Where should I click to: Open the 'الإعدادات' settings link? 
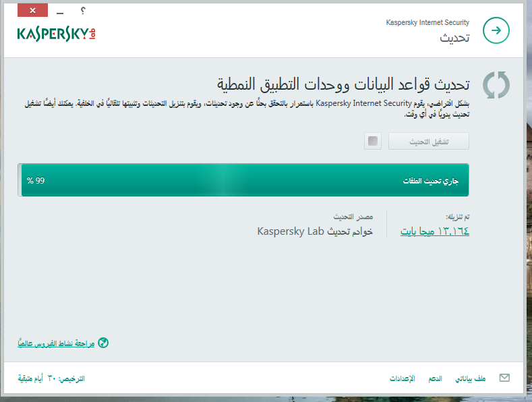pyautogui.click(x=402, y=378)
